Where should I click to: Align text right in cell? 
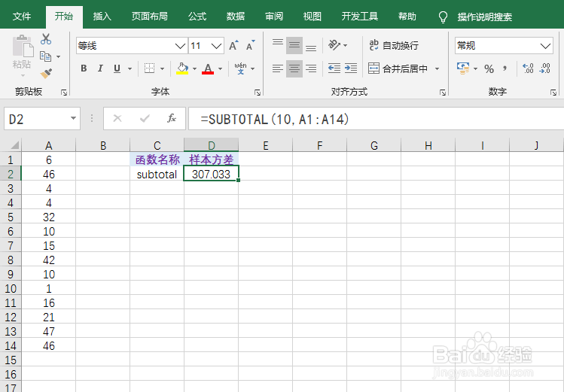[x=311, y=68]
